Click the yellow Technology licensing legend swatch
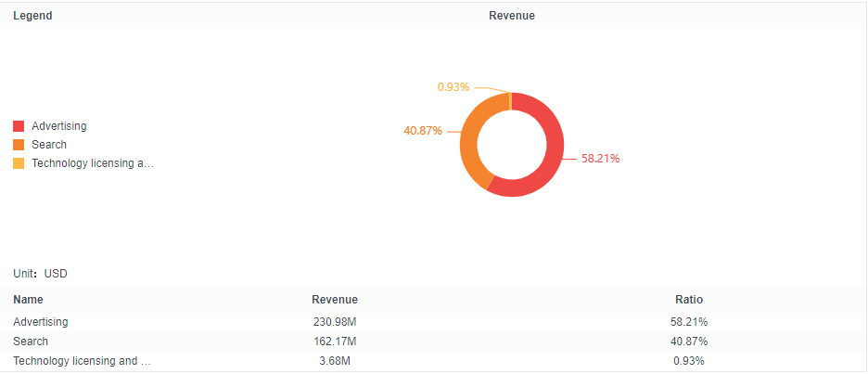 pos(19,163)
